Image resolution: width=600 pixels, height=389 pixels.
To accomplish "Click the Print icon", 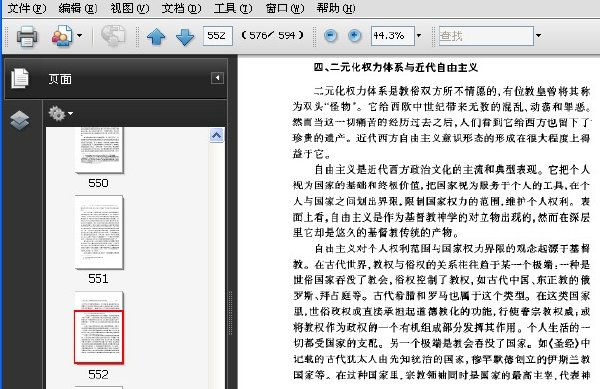I will click(x=27, y=36).
